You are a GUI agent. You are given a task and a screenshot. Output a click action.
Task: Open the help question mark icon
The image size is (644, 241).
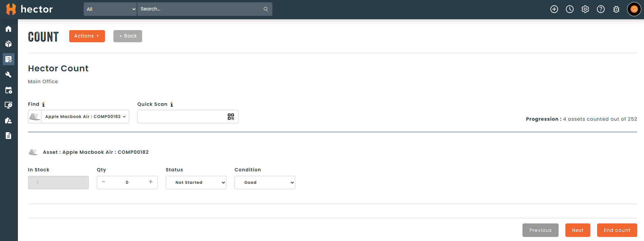coord(601,9)
